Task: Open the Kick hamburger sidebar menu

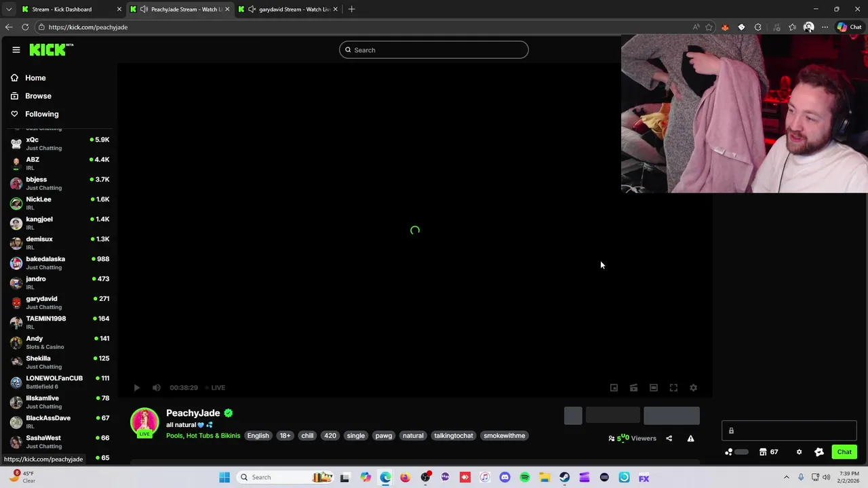Action: pyautogui.click(x=16, y=49)
